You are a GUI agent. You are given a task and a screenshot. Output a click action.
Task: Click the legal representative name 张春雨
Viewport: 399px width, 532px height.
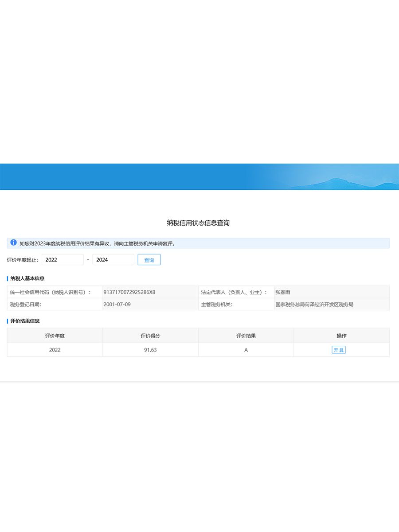click(284, 292)
